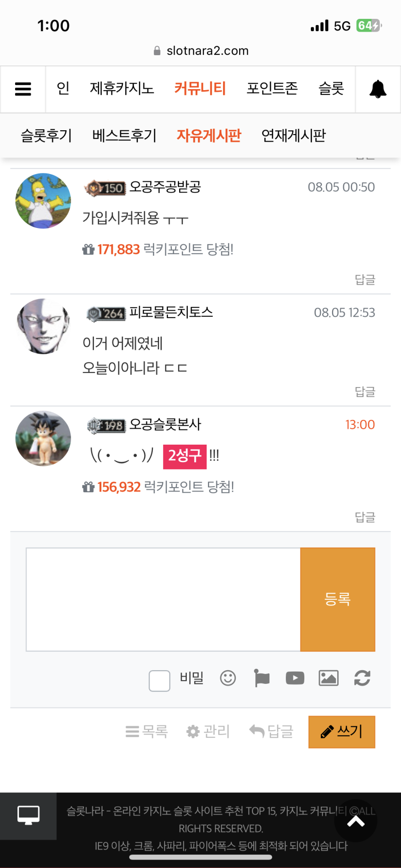
Task: Focus the comment text input box
Action: (x=163, y=599)
